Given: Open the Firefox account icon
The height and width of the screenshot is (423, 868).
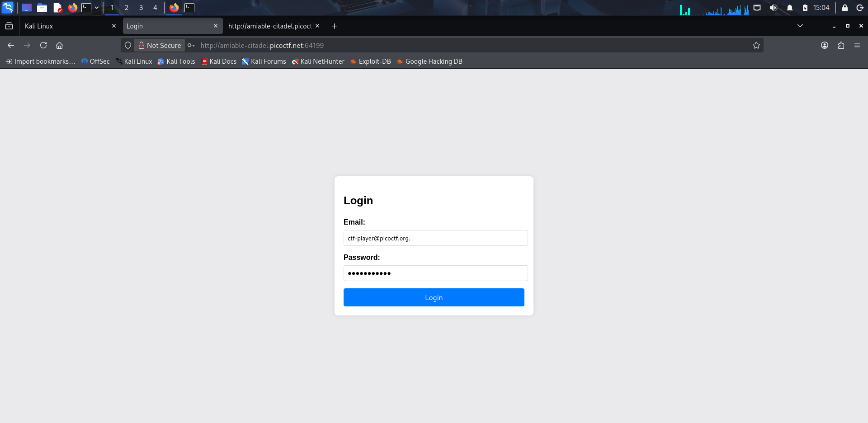Looking at the screenshot, I should (825, 45).
